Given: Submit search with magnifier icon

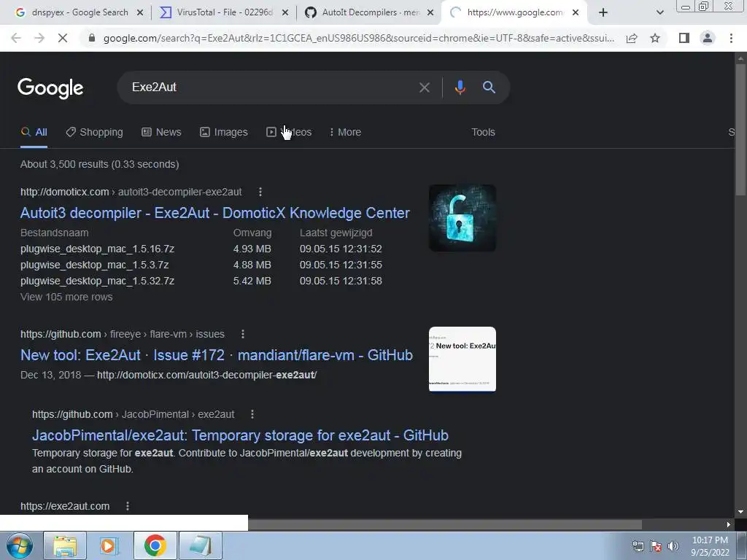Looking at the screenshot, I should tap(489, 87).
